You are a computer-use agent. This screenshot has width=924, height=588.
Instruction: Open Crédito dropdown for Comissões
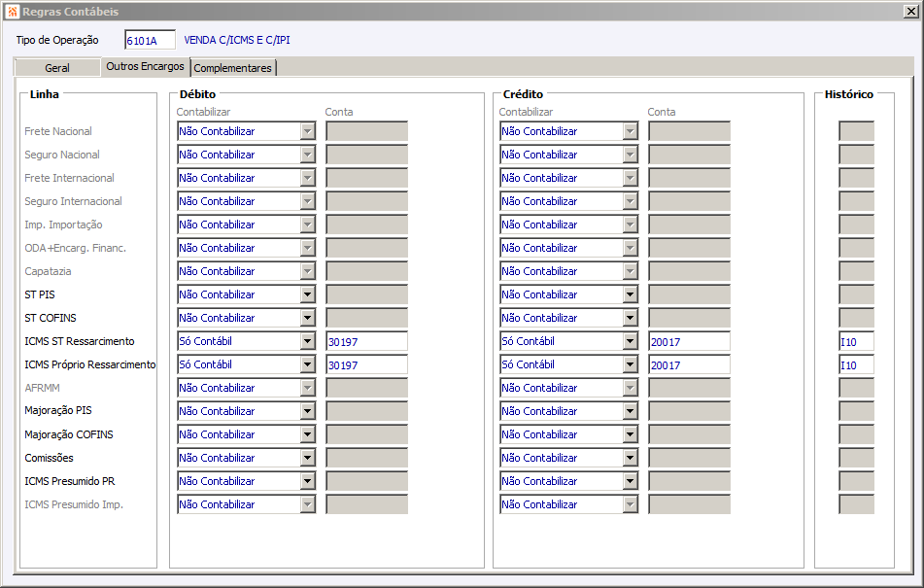pyautogui.click(x=630, y=458)
